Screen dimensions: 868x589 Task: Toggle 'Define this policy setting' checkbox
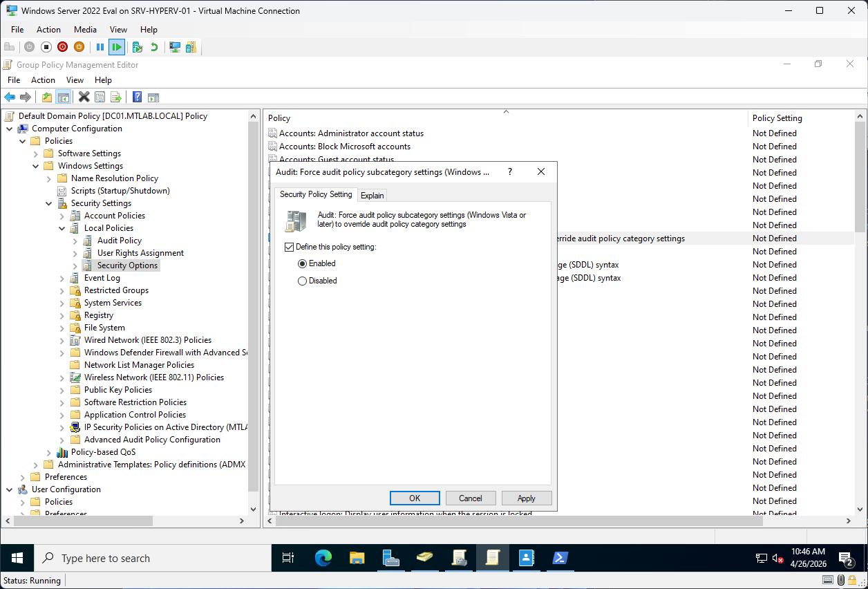pos(289,247)
